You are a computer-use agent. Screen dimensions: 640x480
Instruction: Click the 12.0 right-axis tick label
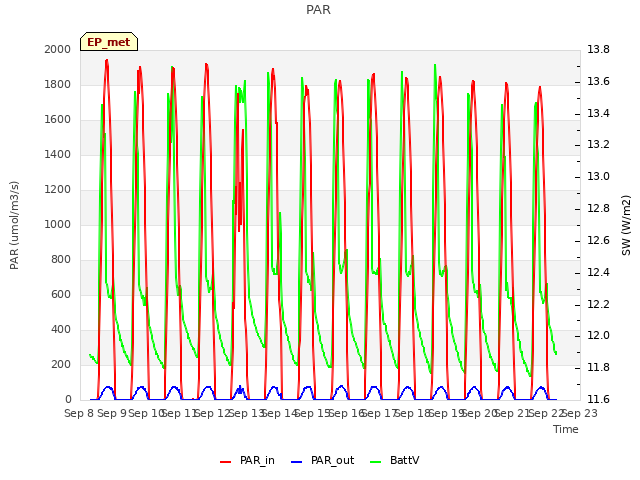pos(598,336)
